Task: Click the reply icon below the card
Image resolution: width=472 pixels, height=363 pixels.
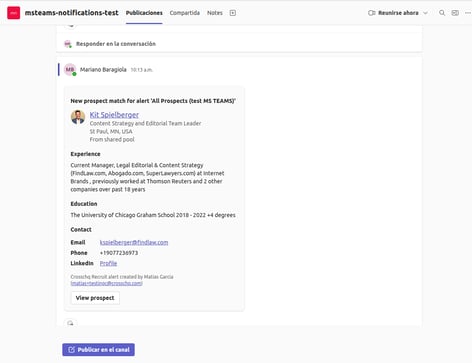Action: [70, 323]
